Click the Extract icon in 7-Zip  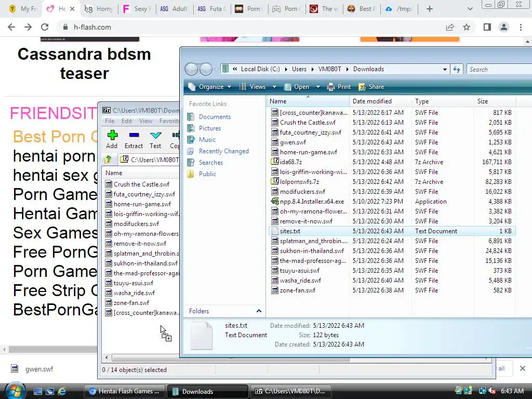click(134, 139)
